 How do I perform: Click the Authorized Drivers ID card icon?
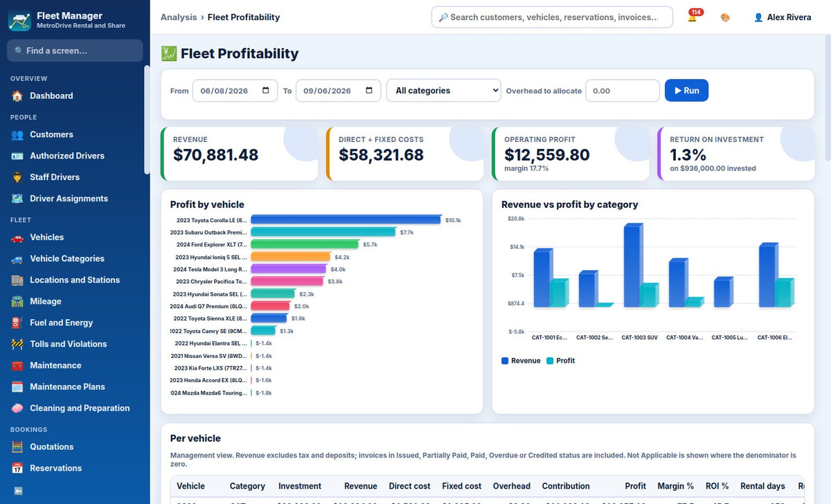[17, 156]
